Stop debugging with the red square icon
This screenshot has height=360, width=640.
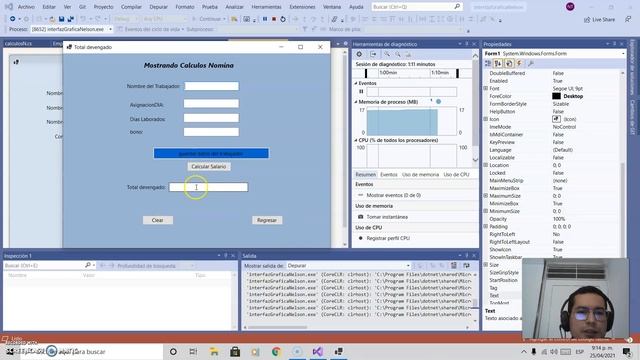(x=274, y=19)
